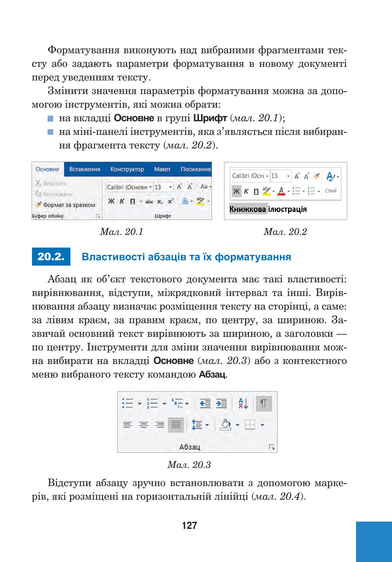Click selected word Книжкова under mini toolbar
Viewport: 392px width, 562px height.
coord(248,209)
